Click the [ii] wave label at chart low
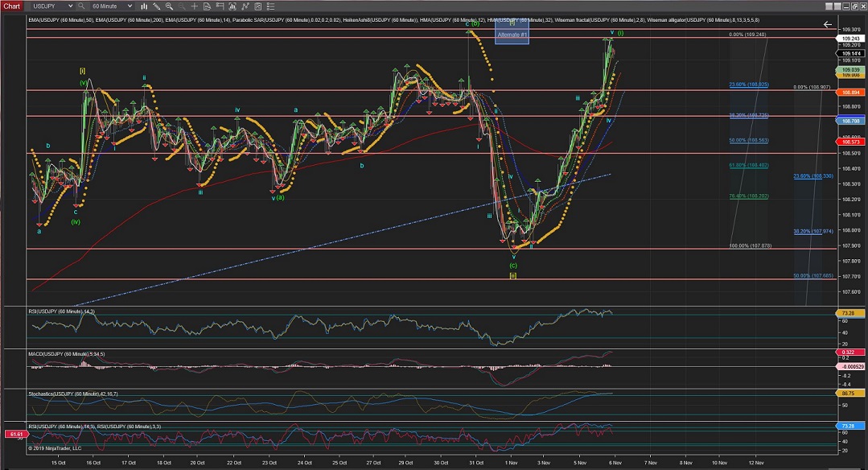The width and height of the screenshot is (868, 470). pyautogui.click(x=513, y=276)
